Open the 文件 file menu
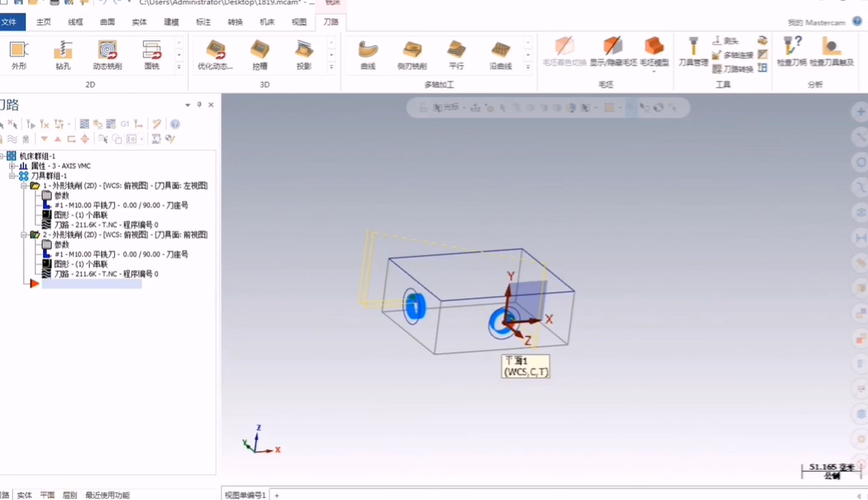The height and width of the screenshot is (500, 868). point(10,22)
